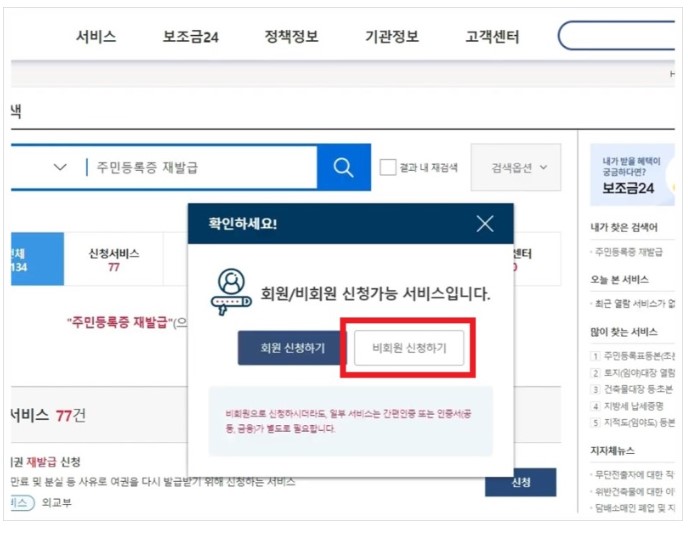Open the 정책정보 menu
Viewport: 688px width, 535px height.
291,36
